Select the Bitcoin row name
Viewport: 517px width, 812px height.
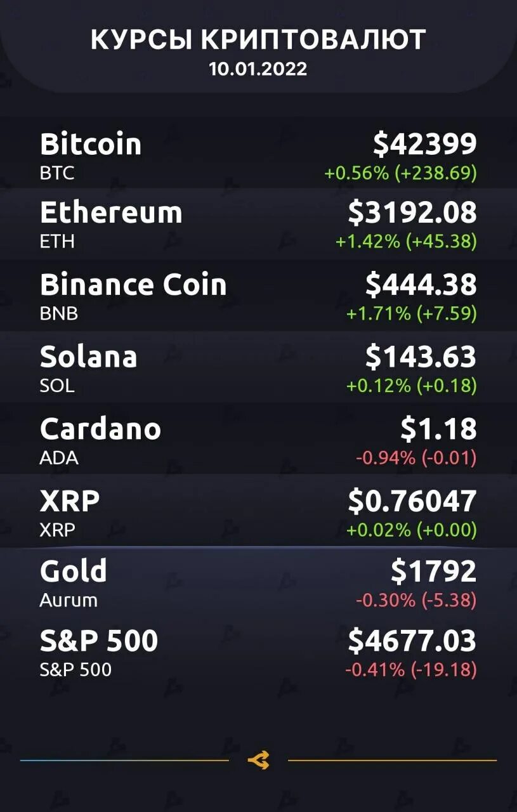[x=91, y=144]
